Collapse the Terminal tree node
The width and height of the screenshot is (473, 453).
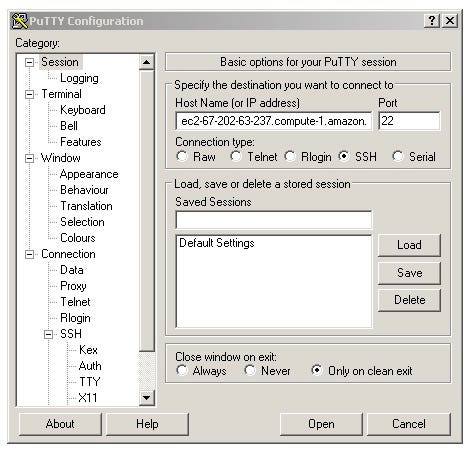[x=30, y=94]
